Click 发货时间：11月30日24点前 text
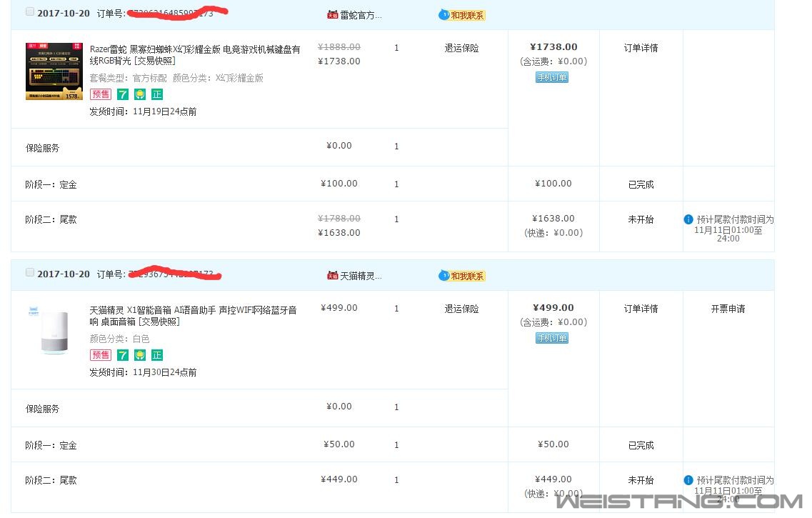Viewport: 812px width, 518px height. (x=143, y=372)
